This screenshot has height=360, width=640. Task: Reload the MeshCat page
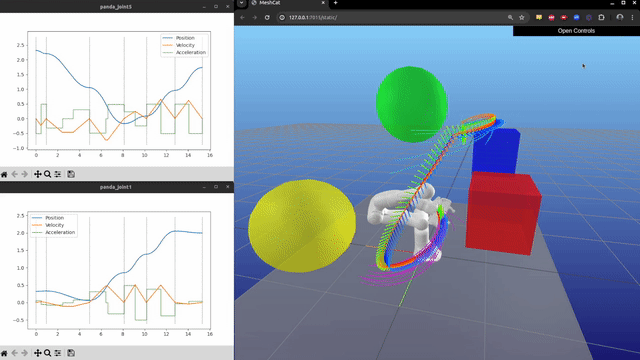pyautogui.click(x=267, y=18)
